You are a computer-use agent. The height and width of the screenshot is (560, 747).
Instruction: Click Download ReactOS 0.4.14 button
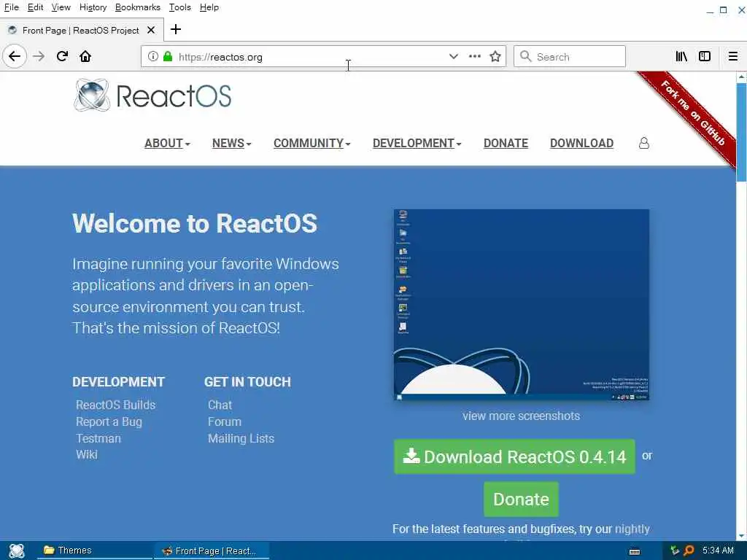click(514, 456)
